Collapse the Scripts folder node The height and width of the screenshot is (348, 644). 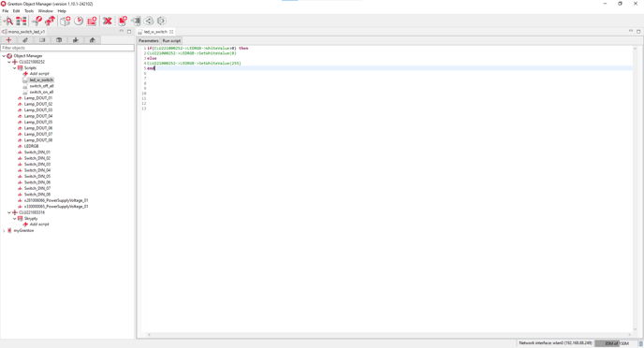(14, 68)
